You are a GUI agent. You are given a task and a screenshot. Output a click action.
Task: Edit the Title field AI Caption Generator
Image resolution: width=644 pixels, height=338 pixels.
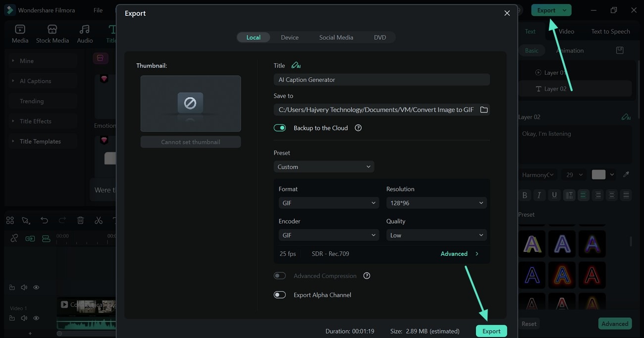(381, 80)
